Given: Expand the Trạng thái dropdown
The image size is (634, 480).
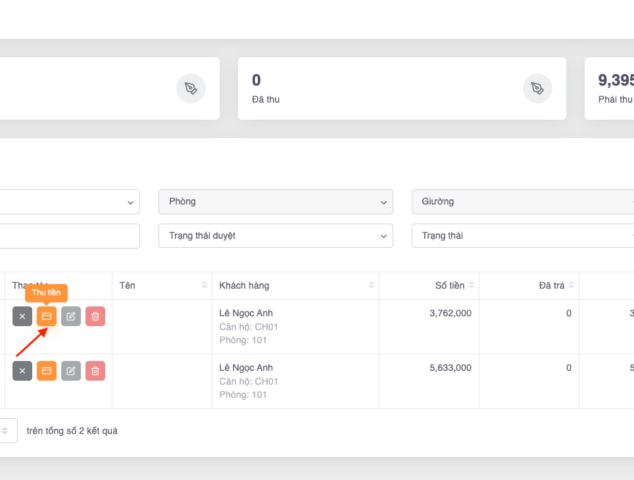Looking at the screenshot, I should coord(522,236).
